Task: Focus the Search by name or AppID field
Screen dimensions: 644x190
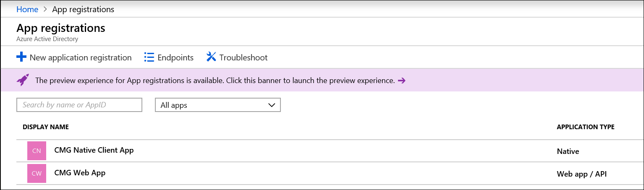Action: point(79,105)
